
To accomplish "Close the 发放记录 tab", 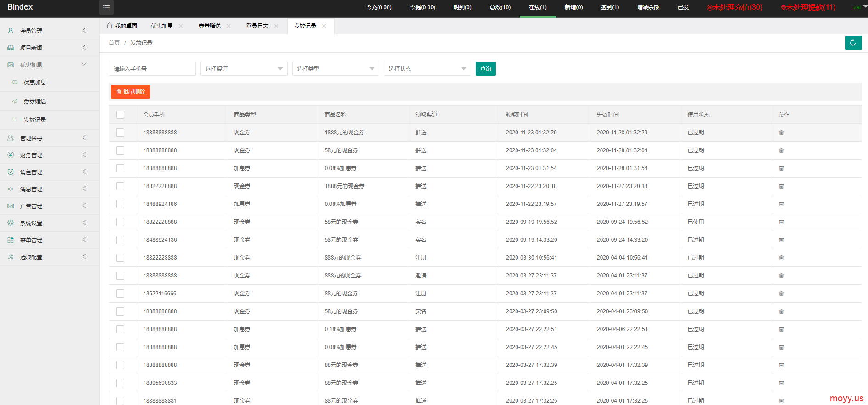I will [324, 26].
